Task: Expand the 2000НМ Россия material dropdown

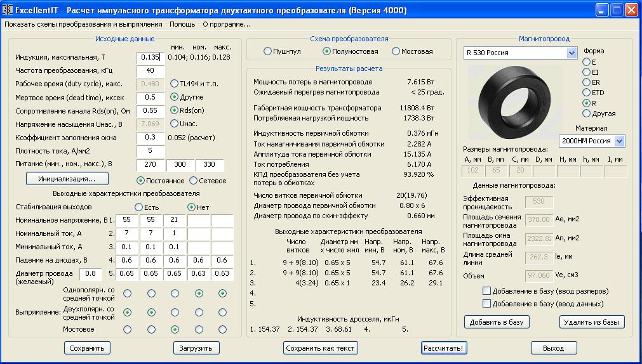Action: click(619, 141)
